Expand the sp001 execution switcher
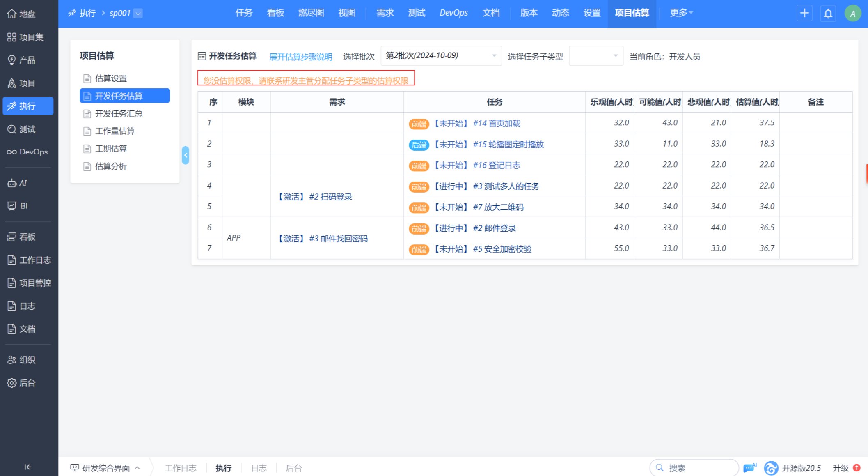 click(x=138, y=14)
